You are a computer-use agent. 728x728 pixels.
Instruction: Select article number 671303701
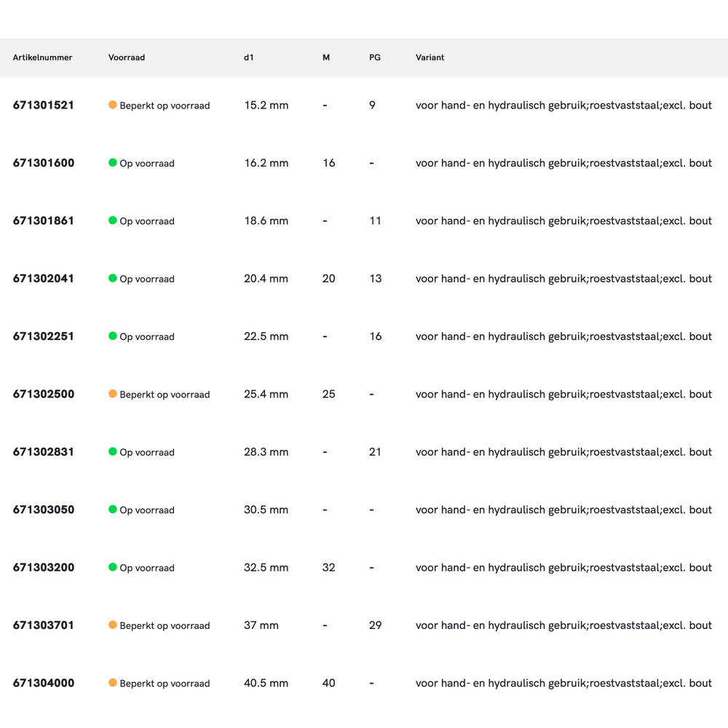click(x=44, y=625)
